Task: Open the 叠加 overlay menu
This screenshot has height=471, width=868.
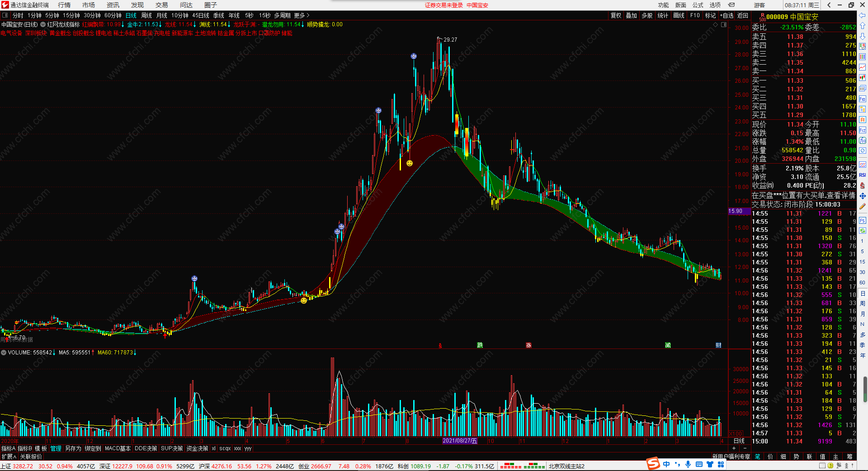Action: click(x=631, y=15)
